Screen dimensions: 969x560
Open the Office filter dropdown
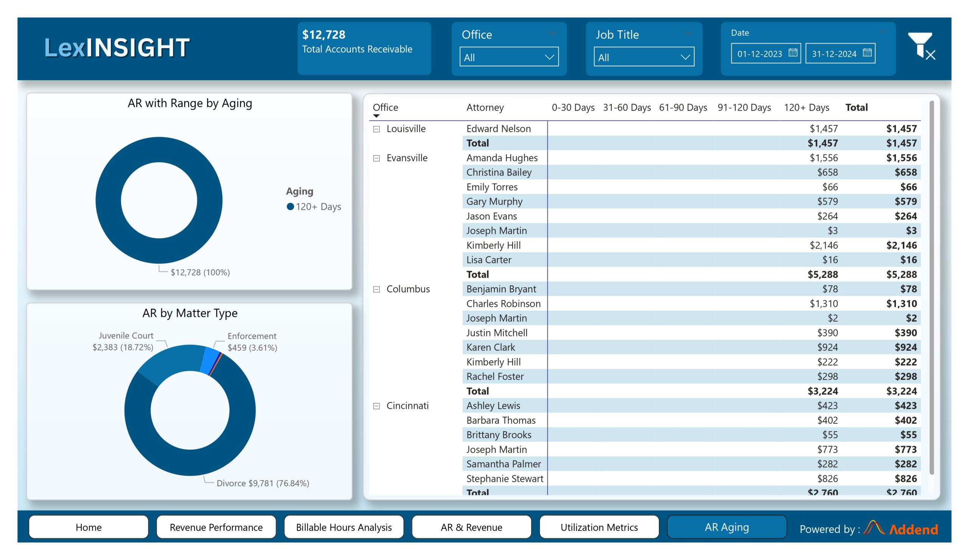pyautogui.click(x=509, y=57)
